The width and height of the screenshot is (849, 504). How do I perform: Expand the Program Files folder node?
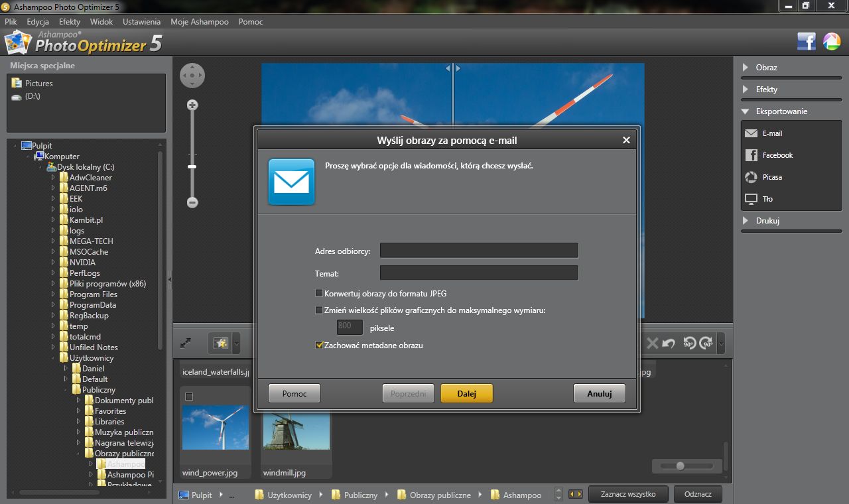[x=54, y=294]
